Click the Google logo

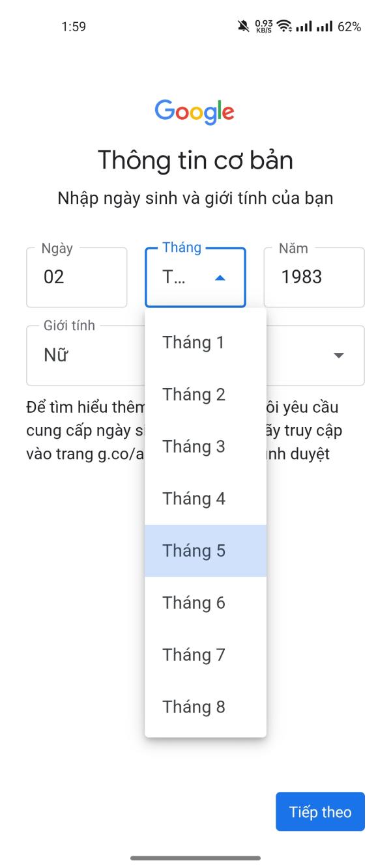195,112
